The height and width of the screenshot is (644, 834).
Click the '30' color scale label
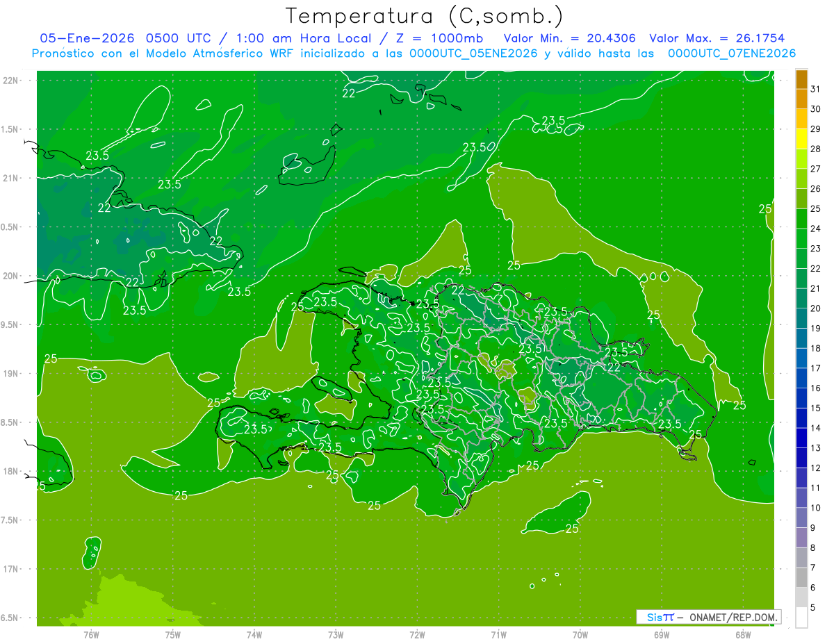[x=816, y=109]
